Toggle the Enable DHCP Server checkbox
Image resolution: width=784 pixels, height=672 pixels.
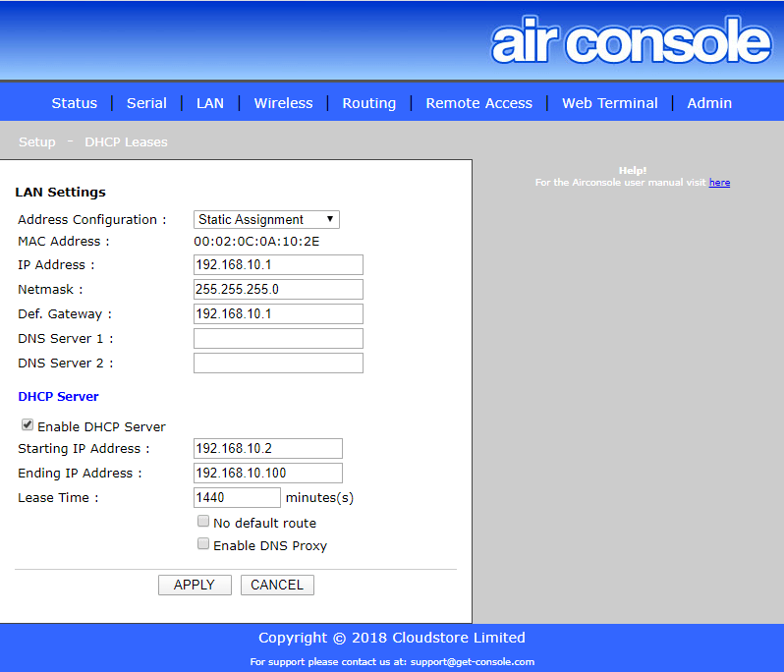(x=27, y=425)
